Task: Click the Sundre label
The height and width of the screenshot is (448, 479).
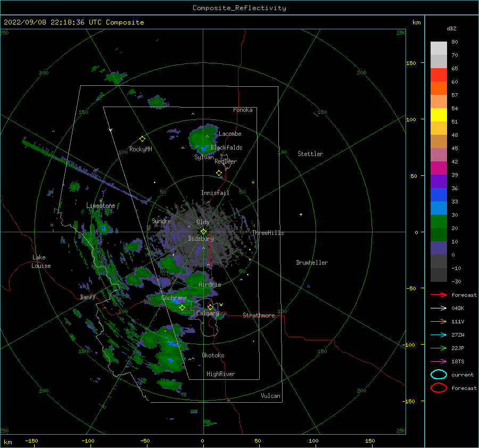Action: (161, 221)
